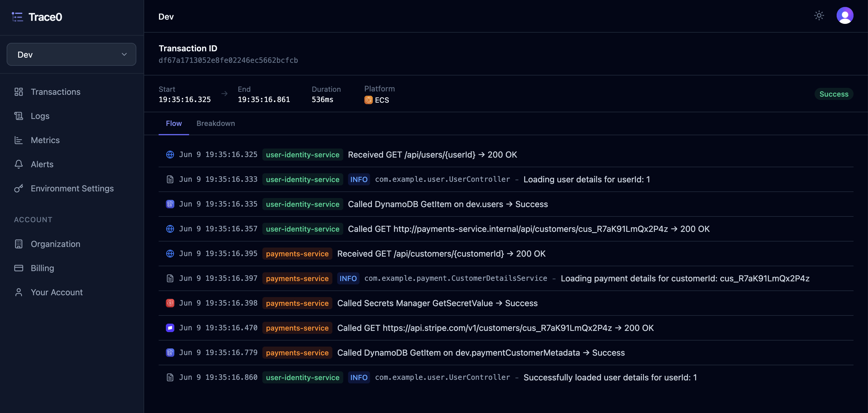Click the Dev breadcrumb in header
868x413 pixels.
[166, 17]
